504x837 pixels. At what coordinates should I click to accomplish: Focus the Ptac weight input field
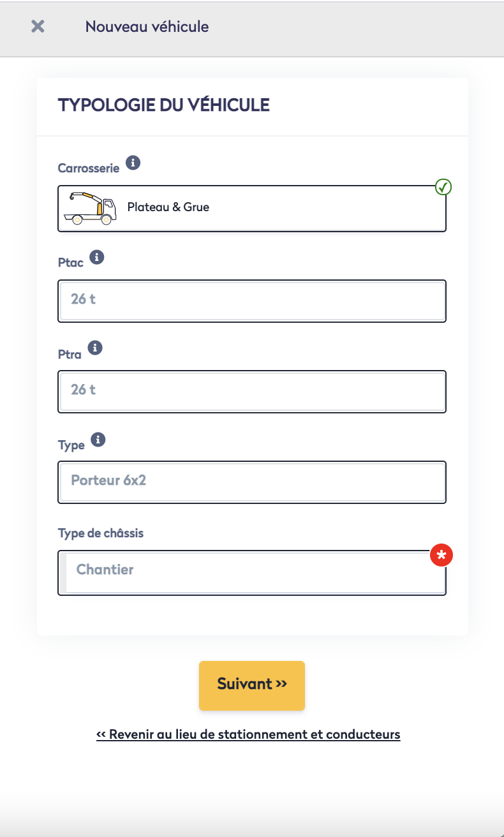252,300
